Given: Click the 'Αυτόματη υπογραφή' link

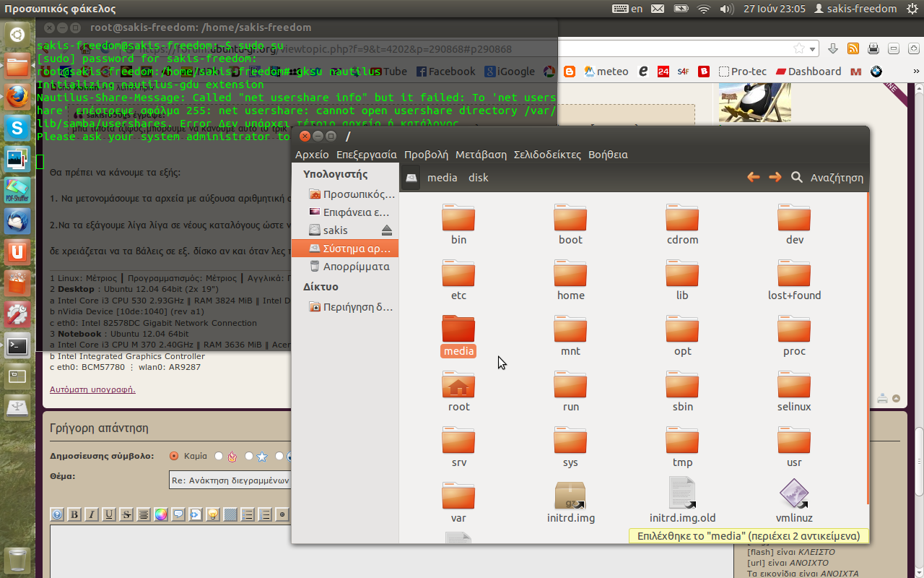Looking at the screenshot, I should tap(92, 389).
